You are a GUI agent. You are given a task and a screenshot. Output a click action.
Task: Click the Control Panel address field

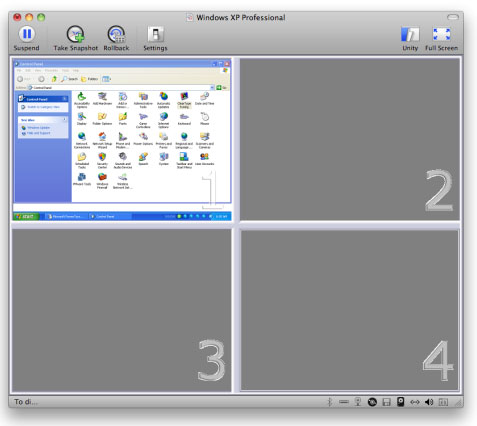tap(120, 87)
